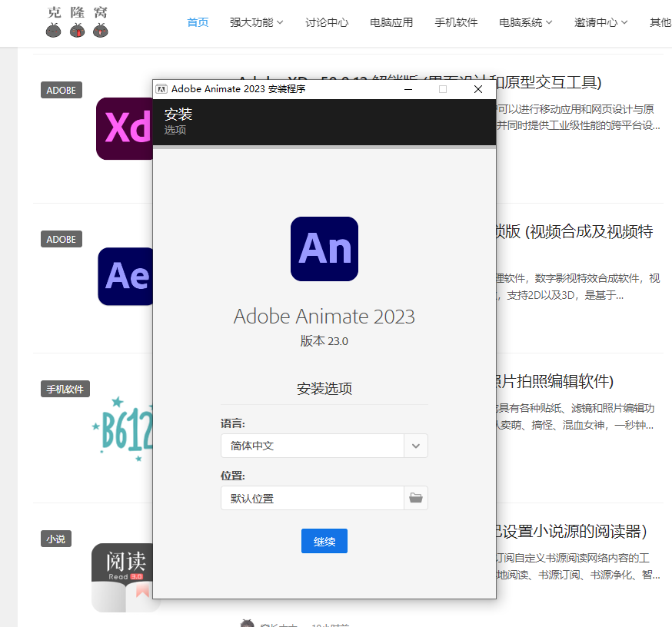The image size is (672, 627).
Task: Click the article title containing 视频合成及视频特
Action: coord(574,232)
